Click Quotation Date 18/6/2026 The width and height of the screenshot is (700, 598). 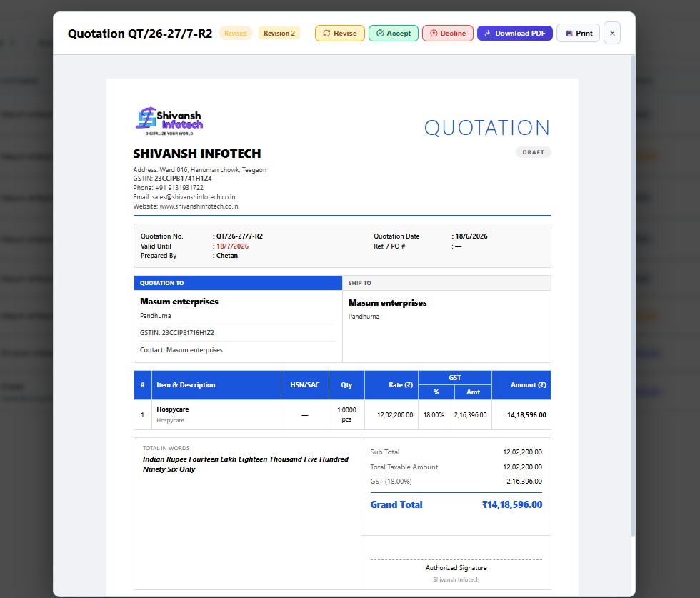(x=471, y=236)
